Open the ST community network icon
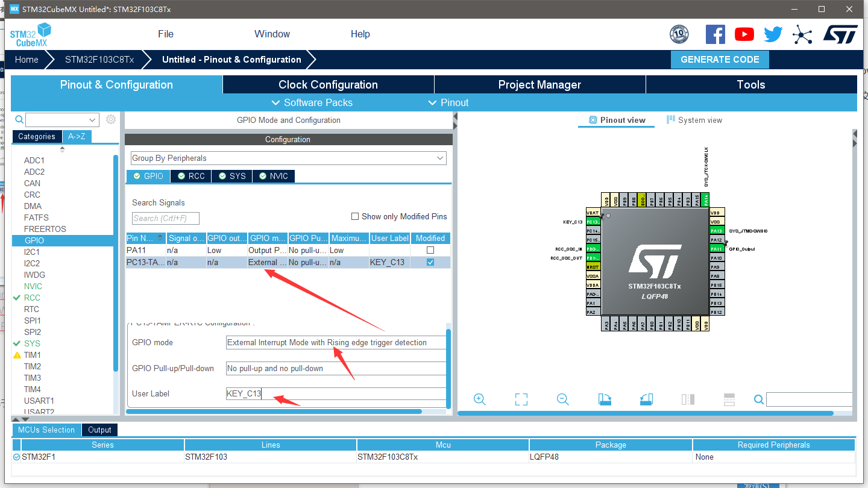The image size is (868, 488). (802, 34)
